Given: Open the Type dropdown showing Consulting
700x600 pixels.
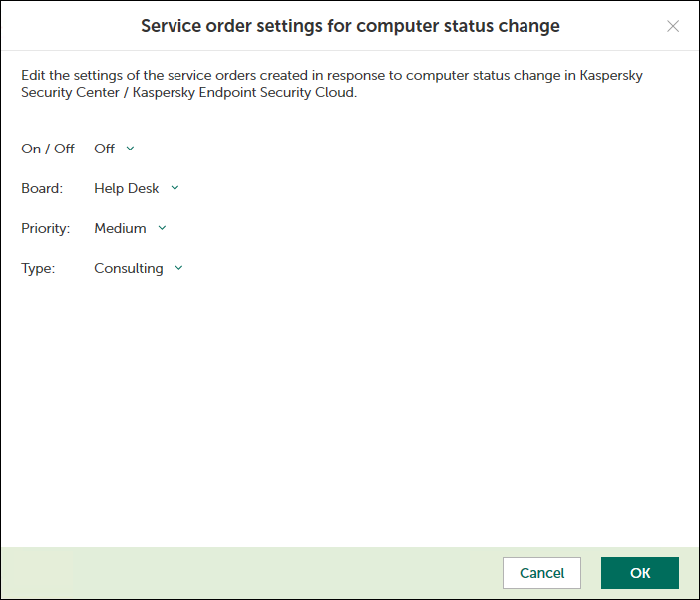Looking at the screenshot, I should point(129,268).
